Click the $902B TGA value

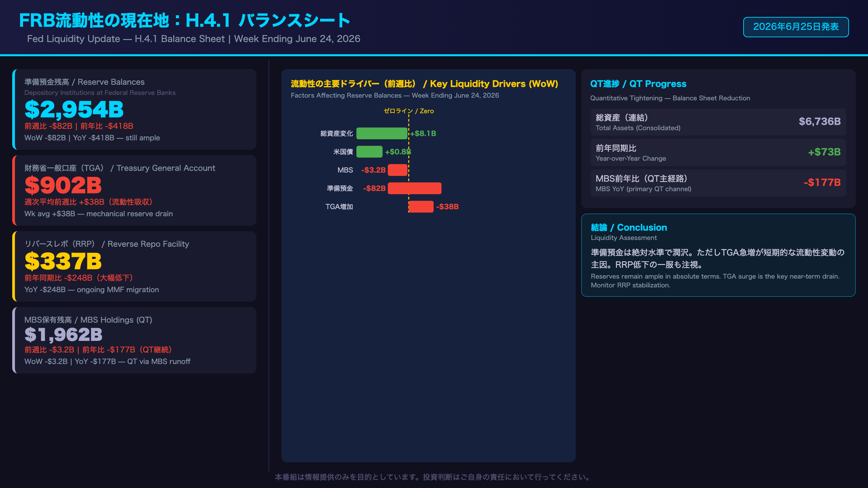(x=63, y=185)
